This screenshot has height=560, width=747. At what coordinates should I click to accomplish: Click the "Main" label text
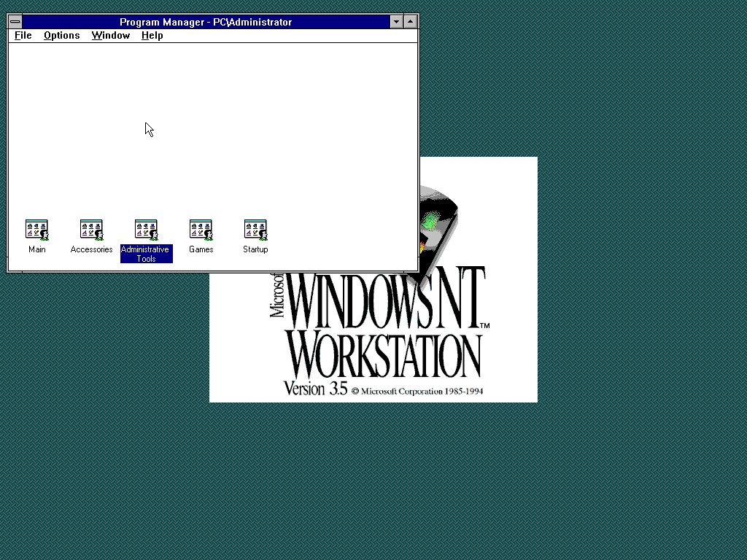[x=36, y=249]
